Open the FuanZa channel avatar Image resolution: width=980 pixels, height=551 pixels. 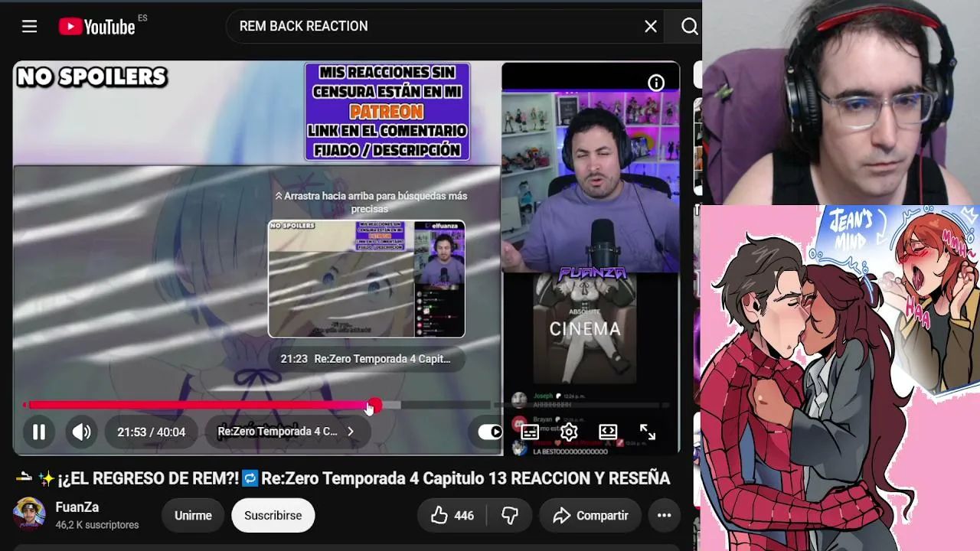pos(29,514)
